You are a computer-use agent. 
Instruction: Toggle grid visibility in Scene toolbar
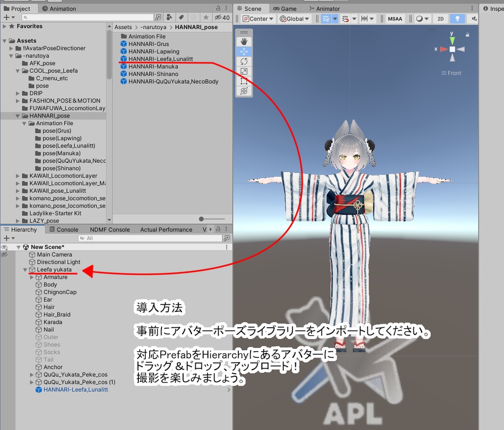pyautogui.click(x=326, y=19)
